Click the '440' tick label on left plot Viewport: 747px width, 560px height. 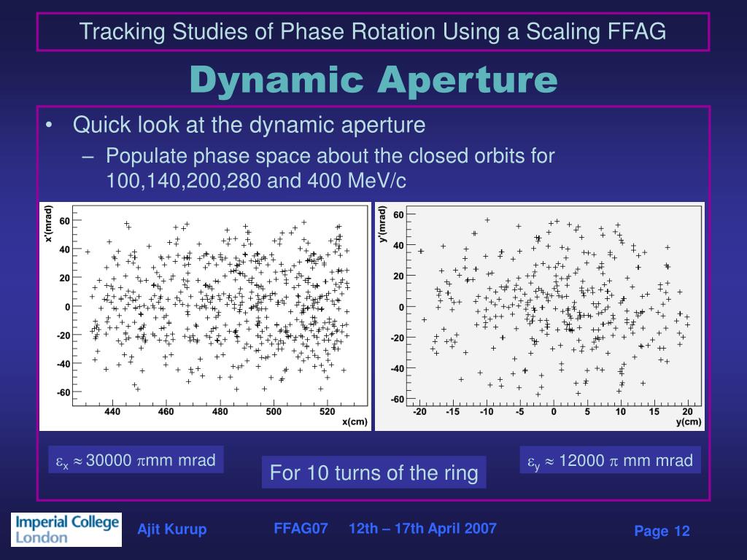112,411
